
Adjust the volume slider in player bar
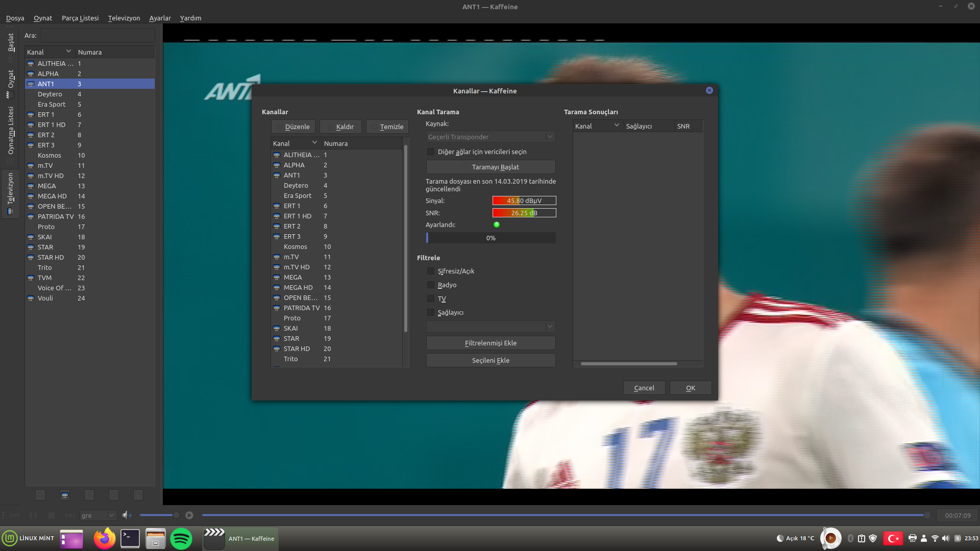pyautogui.click(x=160, y=515)
